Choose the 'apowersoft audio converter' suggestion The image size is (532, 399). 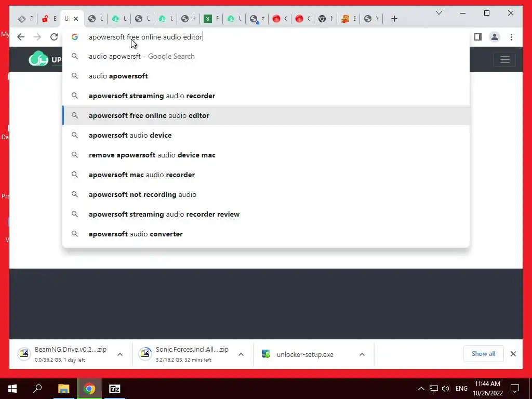(x=266, y=234)
